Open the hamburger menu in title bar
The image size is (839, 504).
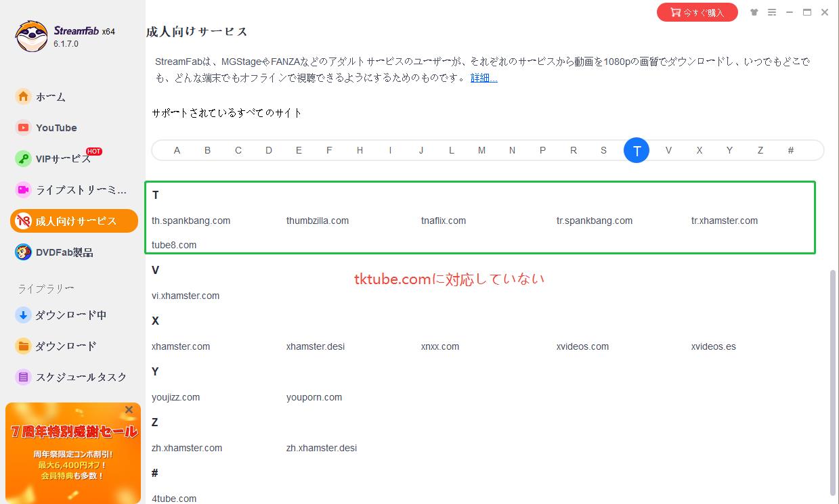772,12
